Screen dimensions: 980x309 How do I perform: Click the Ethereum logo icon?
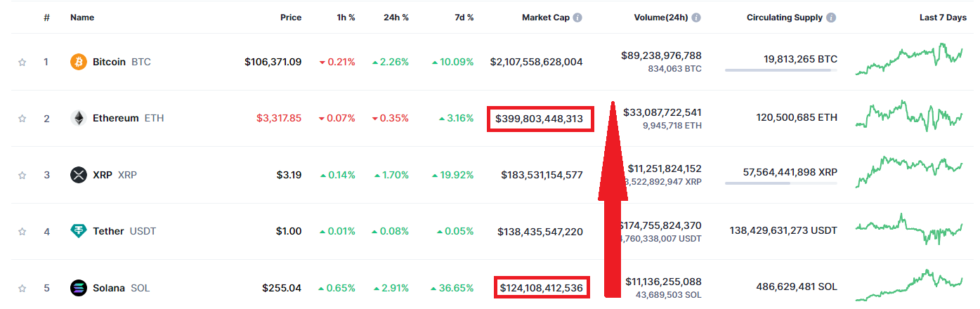pyautogui.click(x=79, y=119)
